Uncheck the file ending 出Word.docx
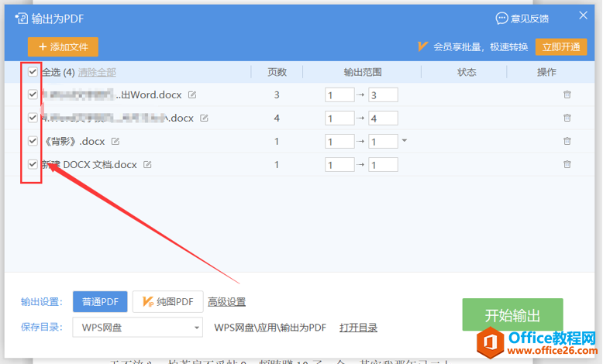 (33, 94)
